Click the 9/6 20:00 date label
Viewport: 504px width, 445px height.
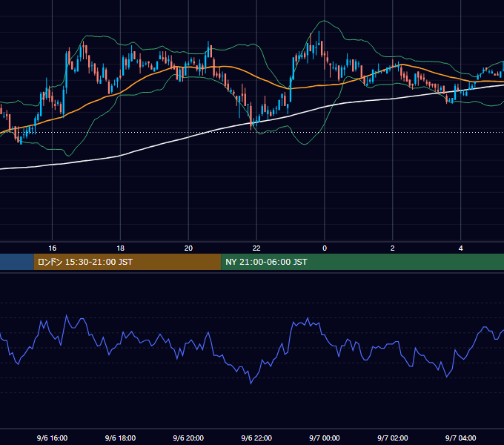(188, 438)
